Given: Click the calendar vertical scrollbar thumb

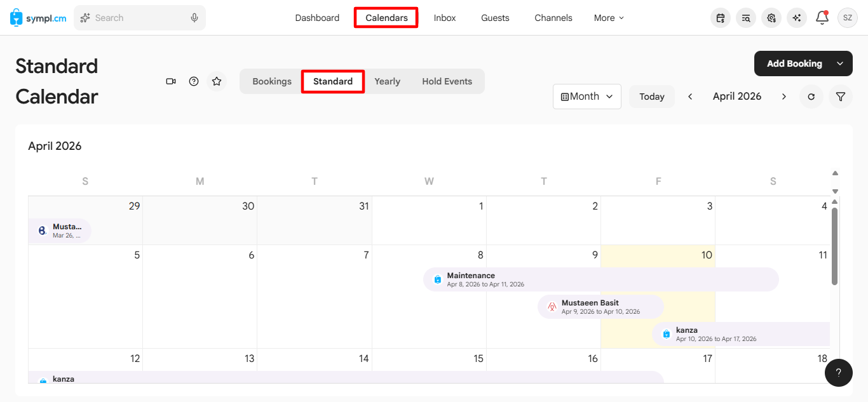Looking at the screenshot, I should pos(835,246).
